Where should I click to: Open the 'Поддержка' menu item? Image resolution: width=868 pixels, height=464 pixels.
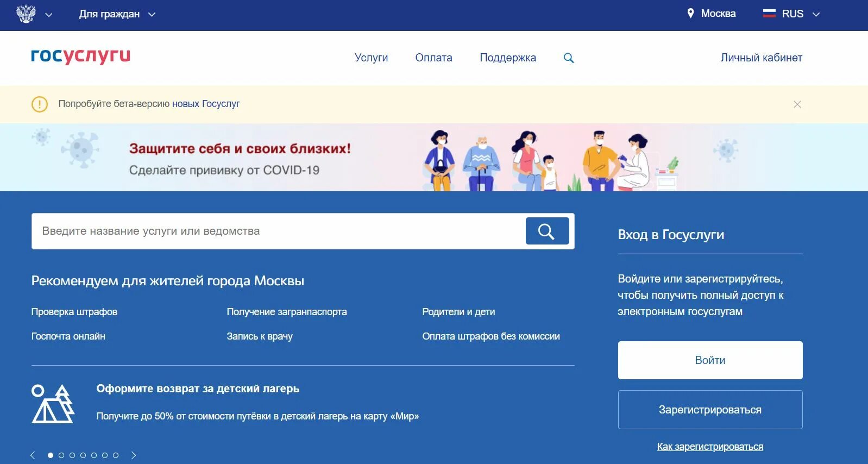(x=508, y=58)
